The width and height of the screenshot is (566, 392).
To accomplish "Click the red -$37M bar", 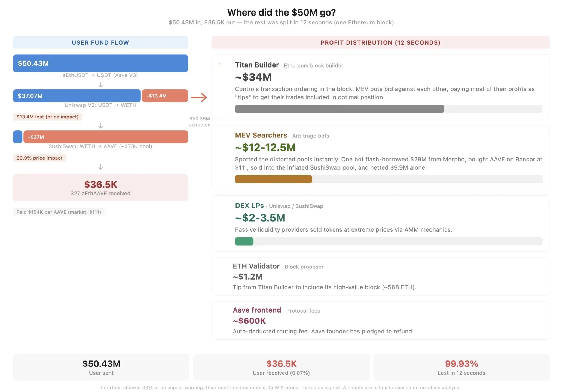I will click(x=106, y=137).
